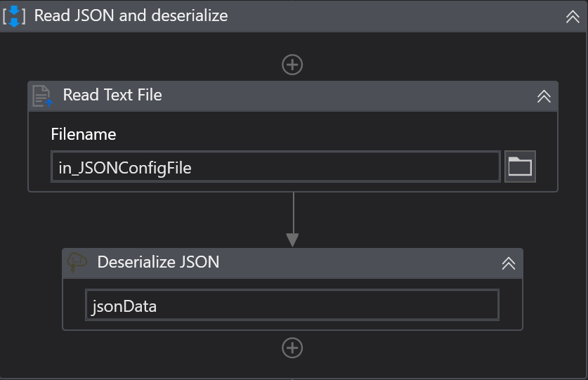Select the Deserialize JSON title text
Image resolution: width=588 pixels, height=380 pixels.
pos(158,263)
